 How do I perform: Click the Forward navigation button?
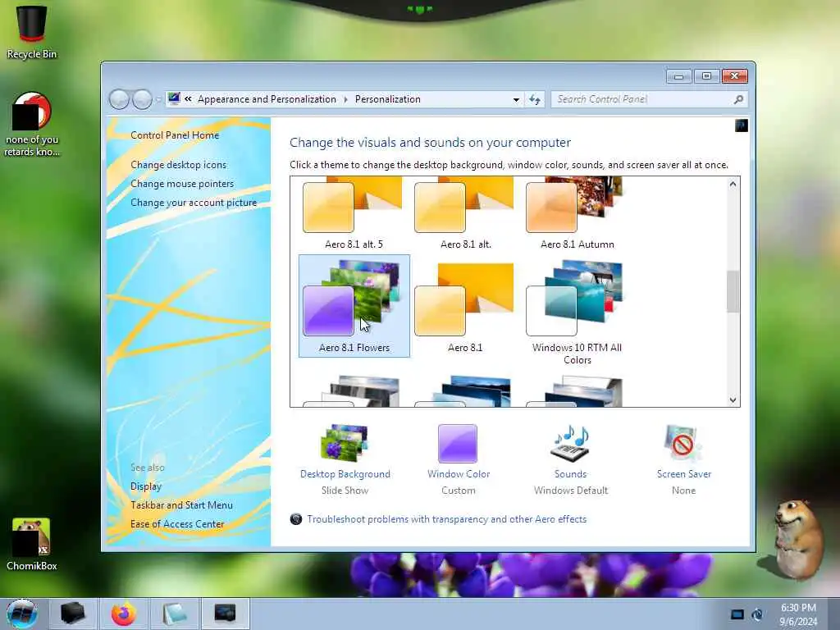pyautogui.click(x=142, y=99)
